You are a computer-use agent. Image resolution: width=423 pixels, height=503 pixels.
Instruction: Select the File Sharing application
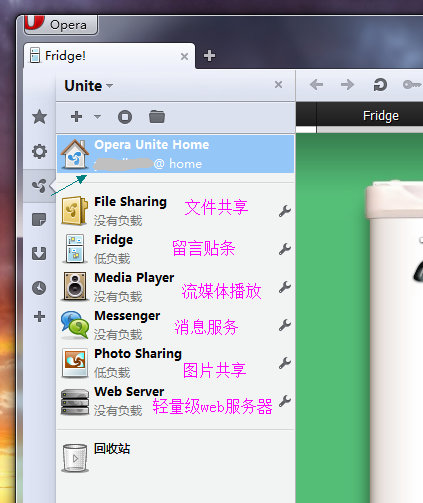(x=175, y=211)
